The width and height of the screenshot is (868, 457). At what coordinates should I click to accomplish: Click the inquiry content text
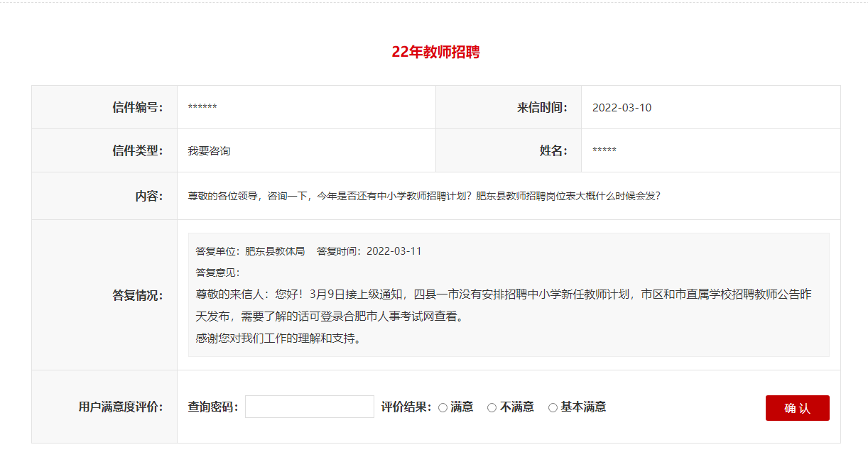coord(424,196)
